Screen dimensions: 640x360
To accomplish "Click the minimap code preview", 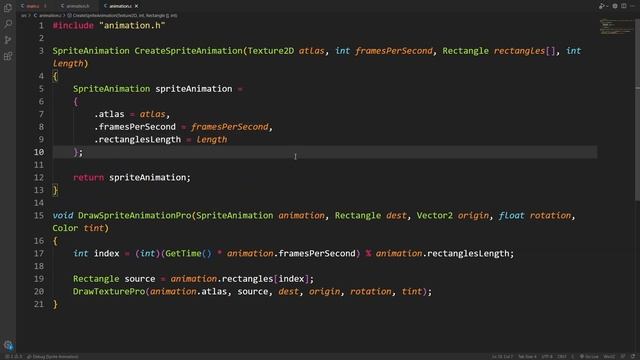I will pos(616,27).
